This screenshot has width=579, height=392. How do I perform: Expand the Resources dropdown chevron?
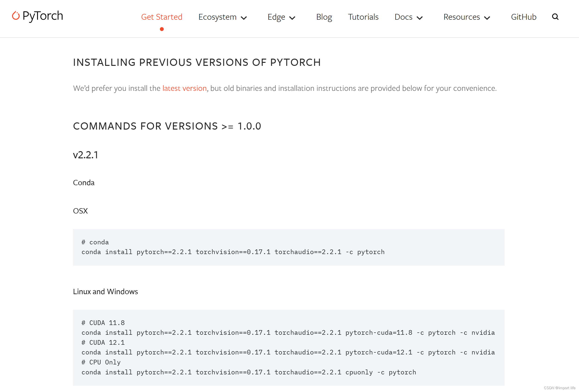[487, 18]
